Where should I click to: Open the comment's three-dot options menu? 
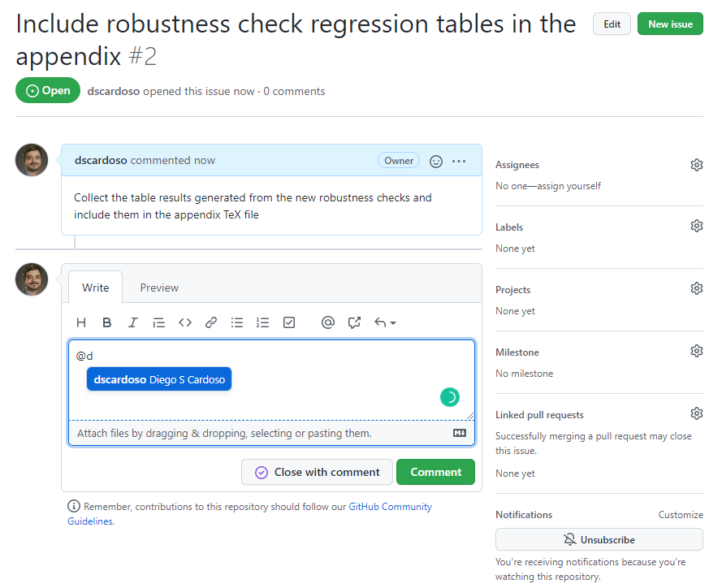click(459, 161)
